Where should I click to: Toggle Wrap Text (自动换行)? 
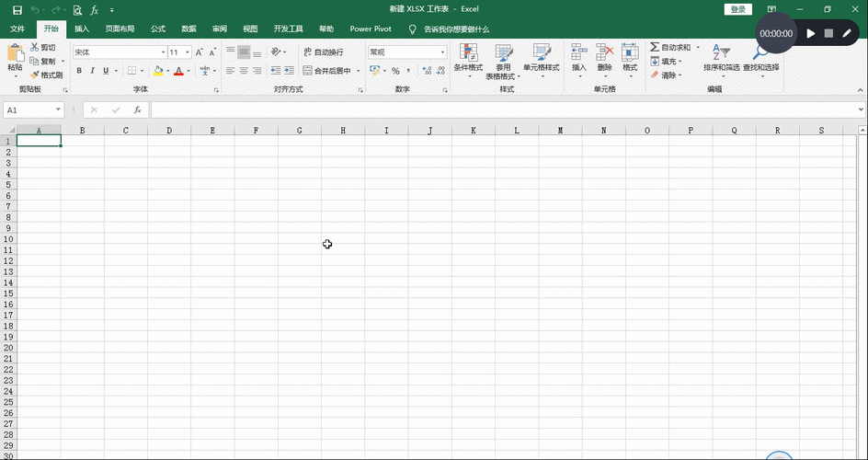[324, 52]
